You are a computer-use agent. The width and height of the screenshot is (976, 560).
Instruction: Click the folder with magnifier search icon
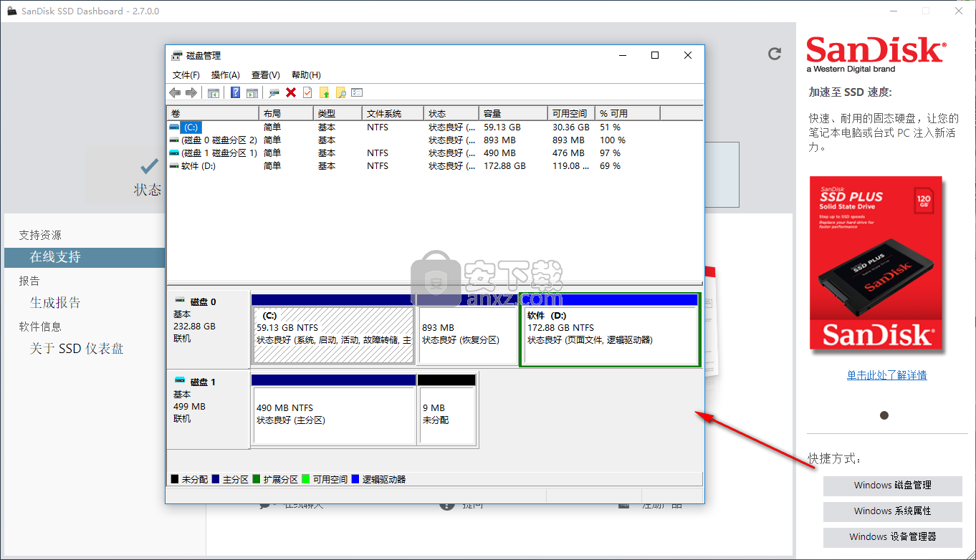tap(340, 92)
